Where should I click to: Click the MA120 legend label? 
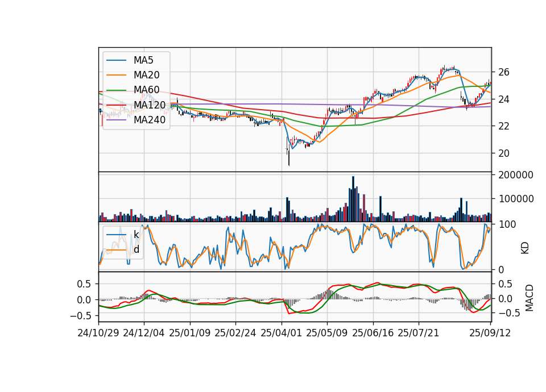(x=150, y=105)
